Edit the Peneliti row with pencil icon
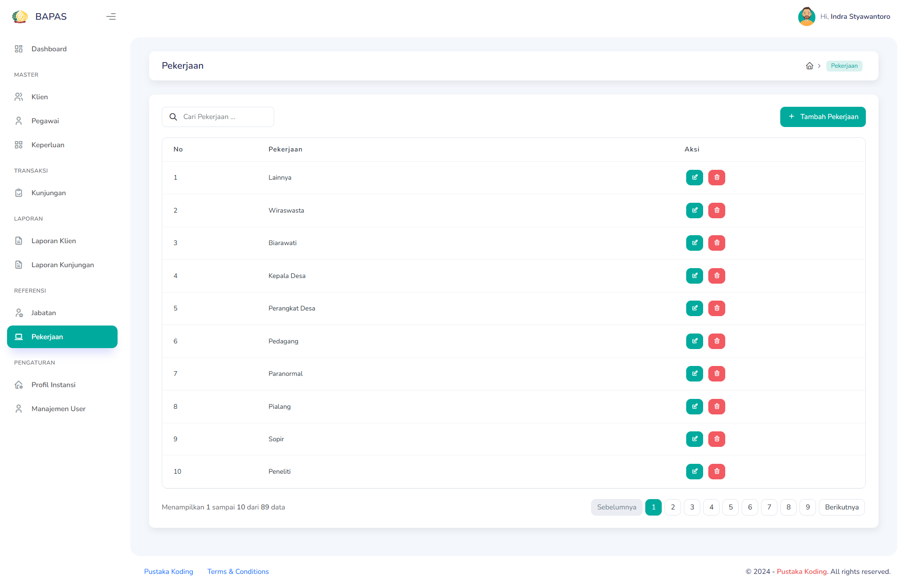 pyautogui.click(x=694, y=471)
